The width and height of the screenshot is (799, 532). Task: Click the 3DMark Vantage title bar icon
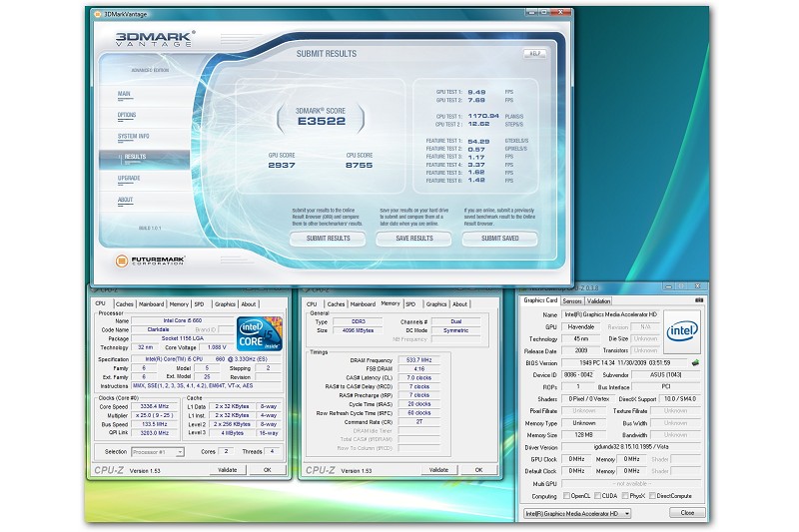pyautogui.click(x=97, y=14)
